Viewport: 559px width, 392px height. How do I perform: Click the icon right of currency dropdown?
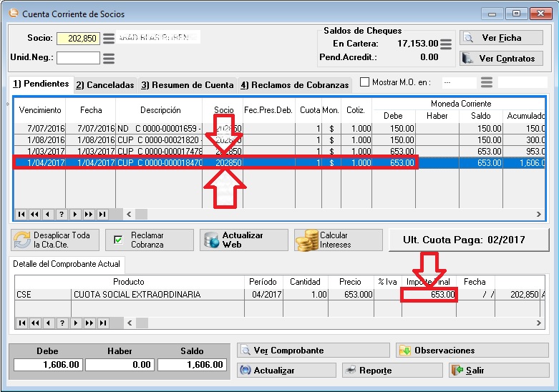487,82
